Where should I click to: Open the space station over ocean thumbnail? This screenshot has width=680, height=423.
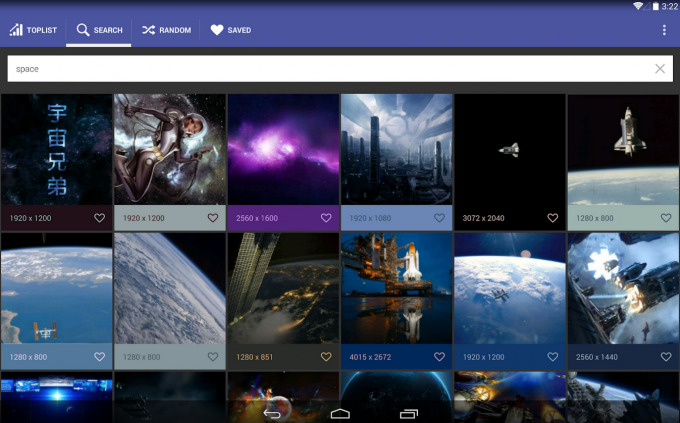click(56, 289)
